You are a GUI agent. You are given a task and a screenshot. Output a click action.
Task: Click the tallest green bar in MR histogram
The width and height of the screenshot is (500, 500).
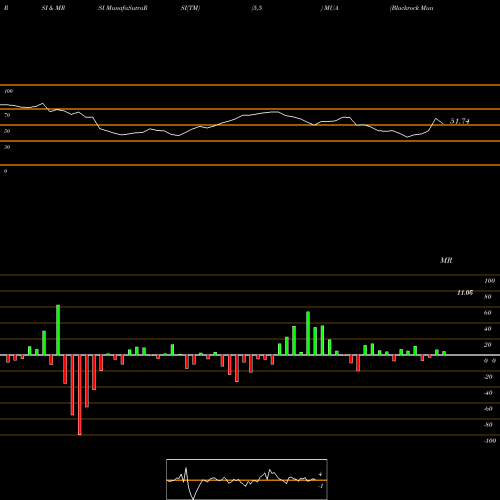pos(58,330)
